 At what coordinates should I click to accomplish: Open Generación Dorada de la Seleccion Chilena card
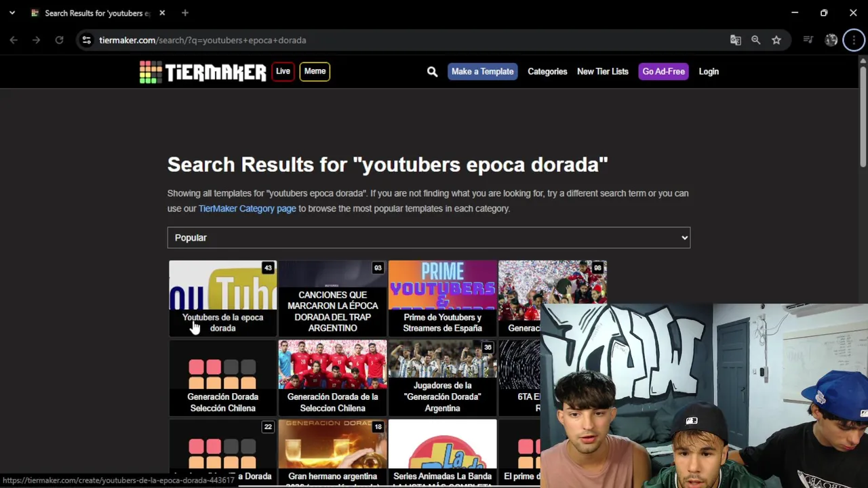click(333, 378)
